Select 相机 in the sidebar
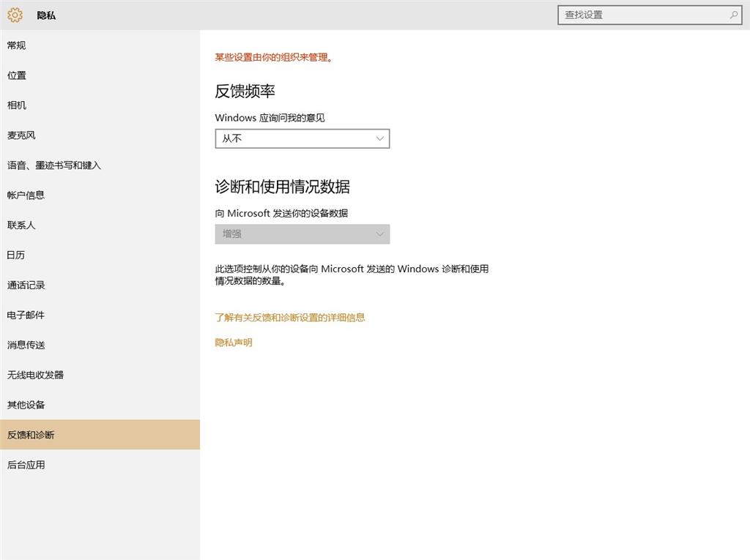Viewport: 750px width, 560px height. point(100,105)
